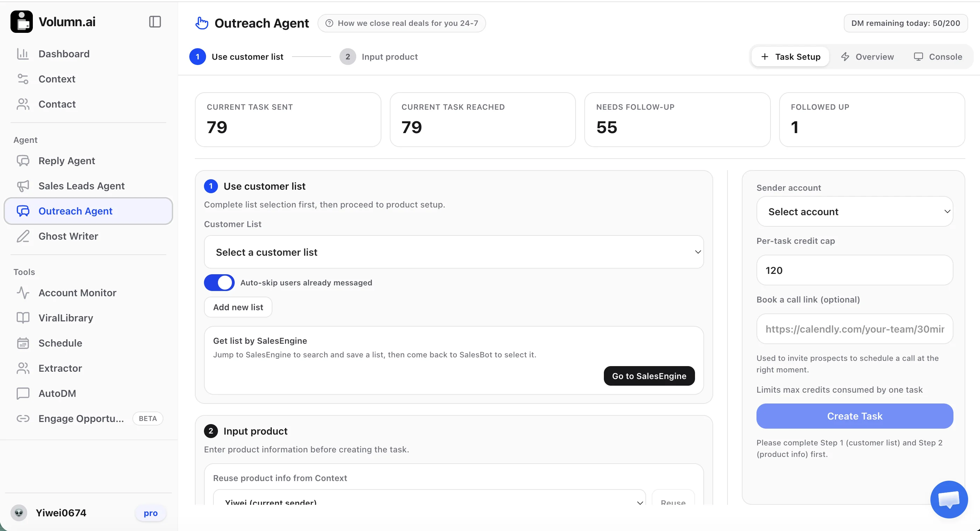Click Go to SalesEngine button

pyautogui.click(x=649, y=376)
